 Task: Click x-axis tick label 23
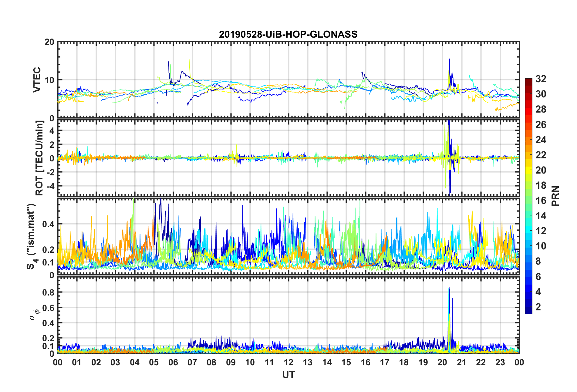(x=500, y=362)
